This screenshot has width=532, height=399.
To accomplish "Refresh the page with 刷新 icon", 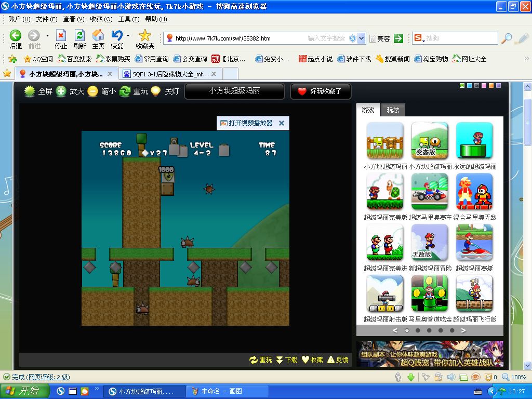I will pos(79,35).
